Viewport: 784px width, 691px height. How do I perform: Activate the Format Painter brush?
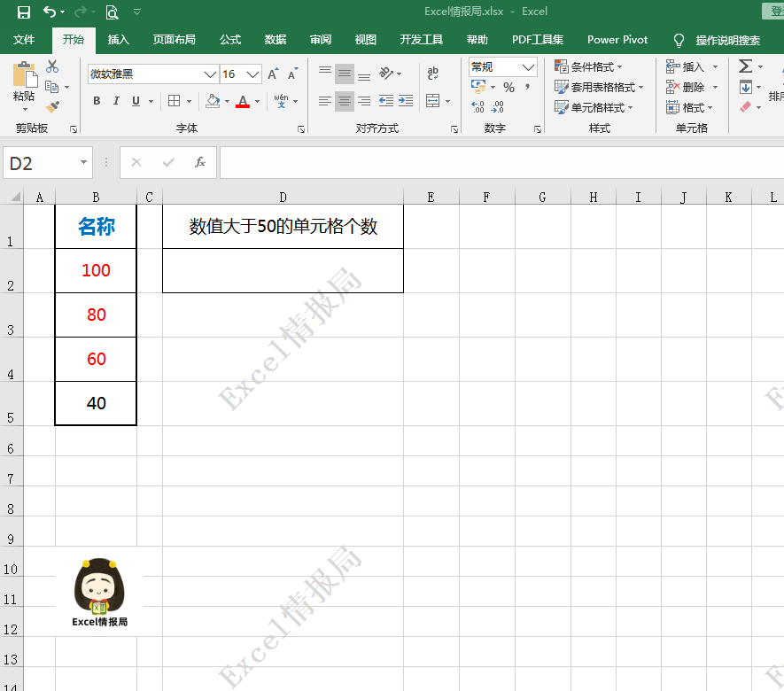[52, 106]
